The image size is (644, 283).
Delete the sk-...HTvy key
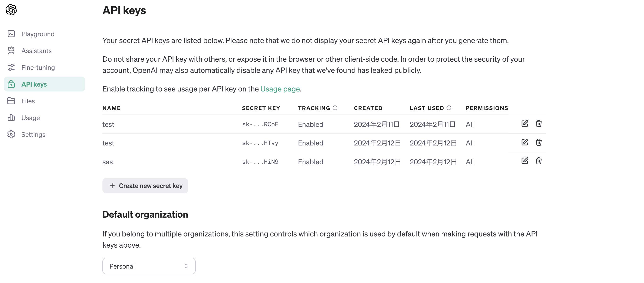pos(539,142)
